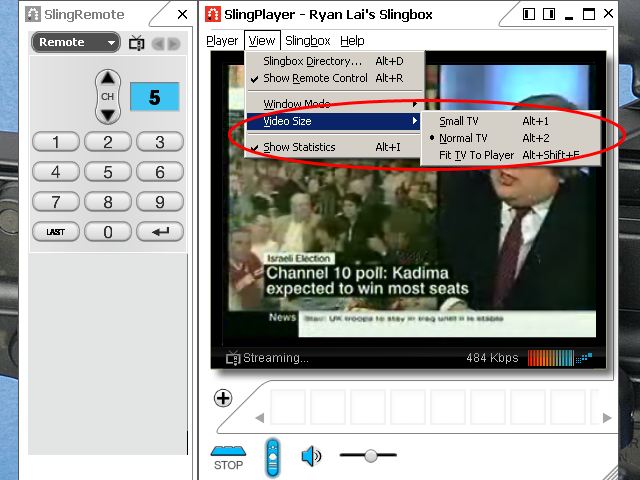Minimize the SlingPlayer window
This screenshot has height=480, width=640.
coord(569,16)
